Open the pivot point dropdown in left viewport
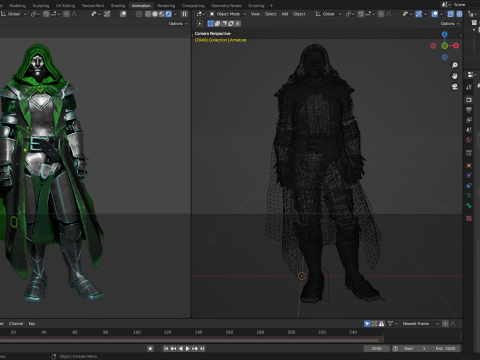Image resolution: width=480 pixels, height=360 pixels. point(35,14)
